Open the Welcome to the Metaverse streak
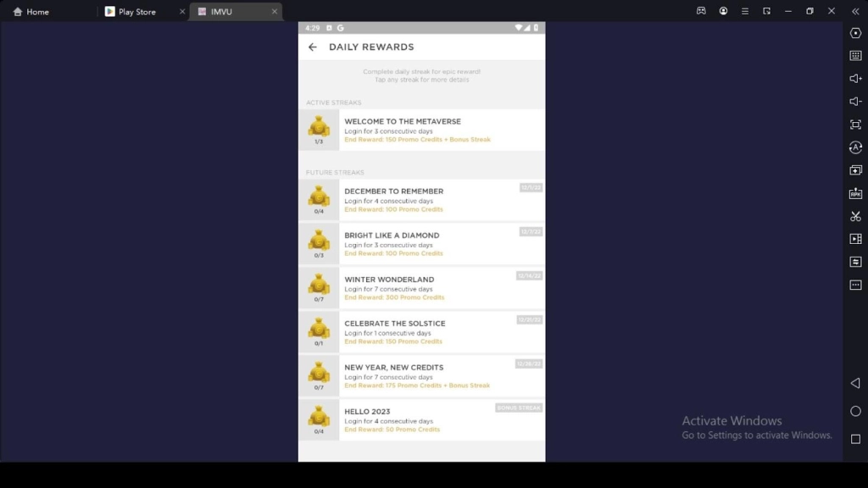Screen dimensions: 868x488 point(422,130)
